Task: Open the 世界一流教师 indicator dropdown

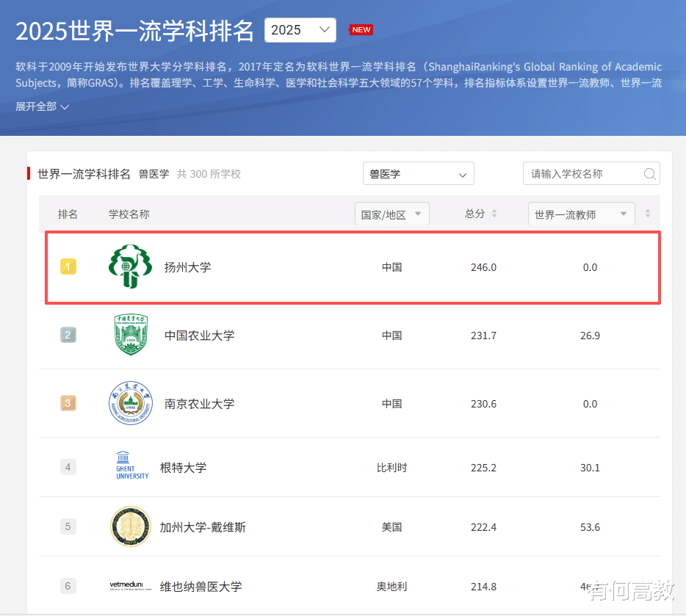Action: tap(582, 214)
